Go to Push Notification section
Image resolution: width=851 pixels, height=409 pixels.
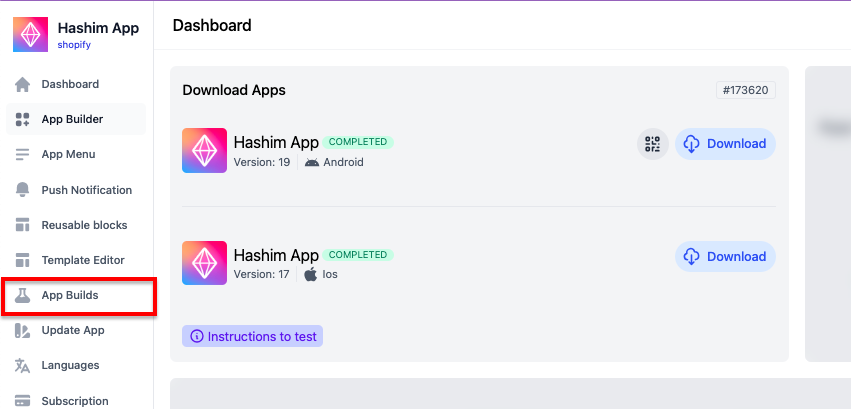tap(86, 190)
